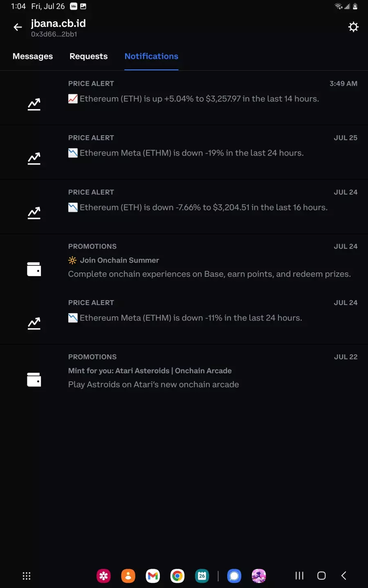Open the Ethereum up +5.04% price alert
Screen dimensions: 368x588
coord(184,98)
